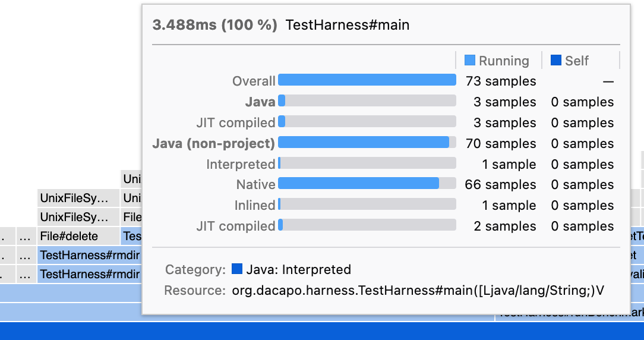Click the Resource path text
The width and height of the screenshot is (644, 340).
[418, 290]
